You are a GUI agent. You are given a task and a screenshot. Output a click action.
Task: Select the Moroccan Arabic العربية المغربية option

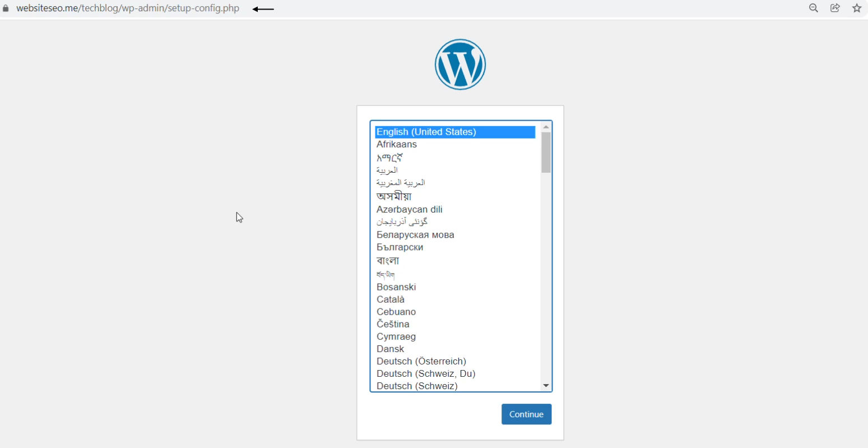coord(455,182)
